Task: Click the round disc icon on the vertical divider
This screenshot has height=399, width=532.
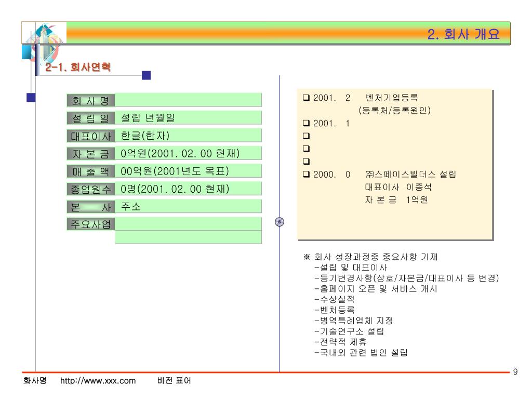Action: click(x=279, y=222)
